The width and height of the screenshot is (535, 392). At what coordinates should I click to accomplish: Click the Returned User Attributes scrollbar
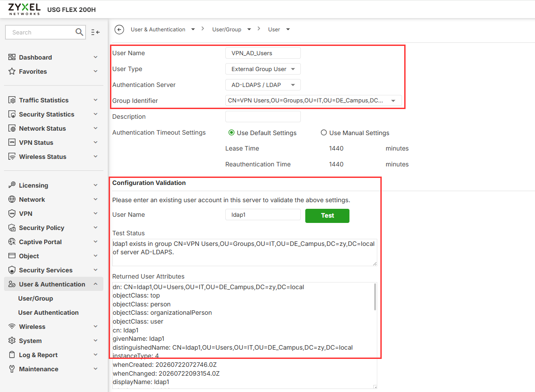[x=375, y=297]
